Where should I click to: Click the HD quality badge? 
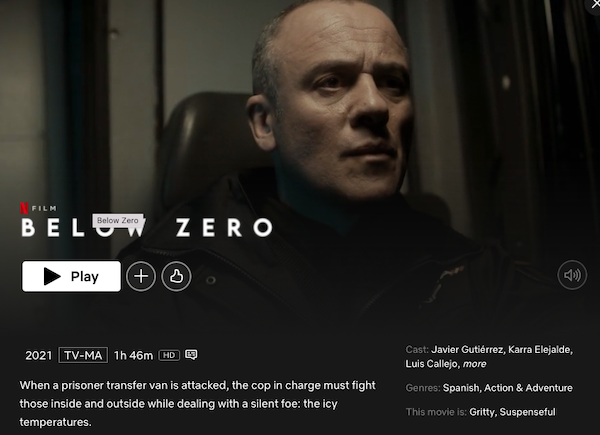click(169, 355)
